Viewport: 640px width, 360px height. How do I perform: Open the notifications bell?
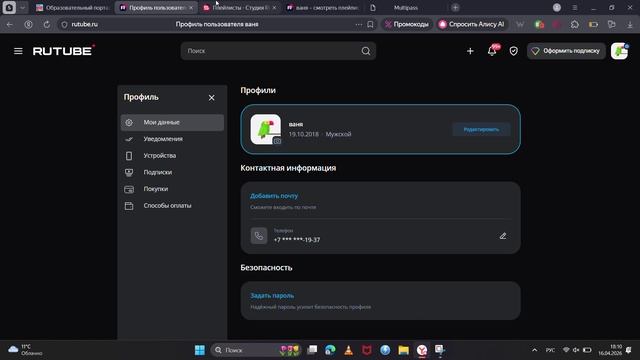493,51
